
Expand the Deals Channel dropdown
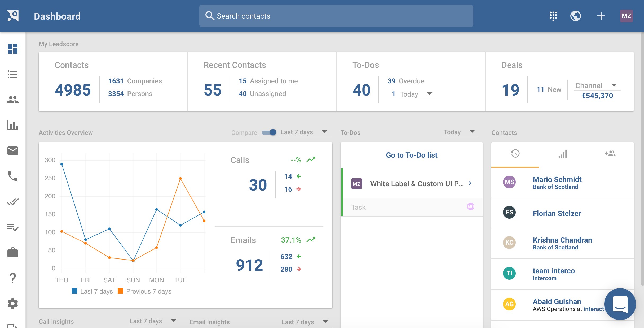pyautogui.click(x=597, y=85)
